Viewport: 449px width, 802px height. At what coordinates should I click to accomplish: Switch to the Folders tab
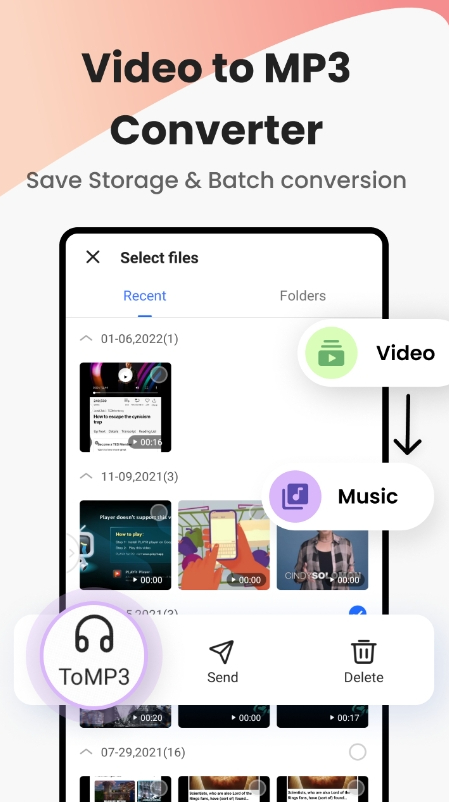point(303,296)
